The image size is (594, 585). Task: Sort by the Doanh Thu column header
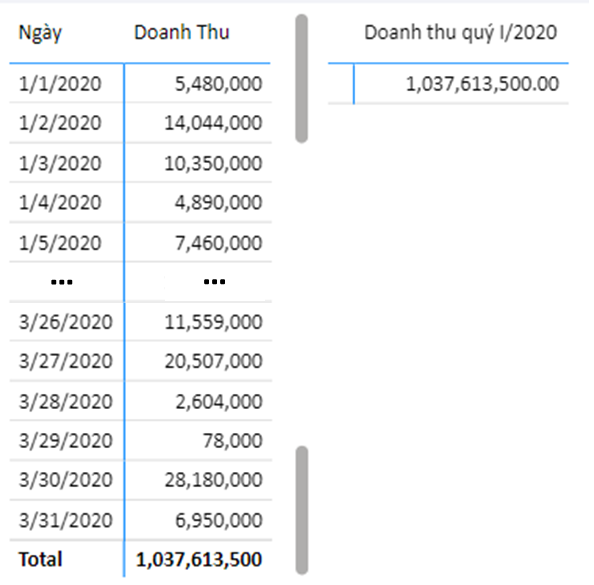[182, 32]
